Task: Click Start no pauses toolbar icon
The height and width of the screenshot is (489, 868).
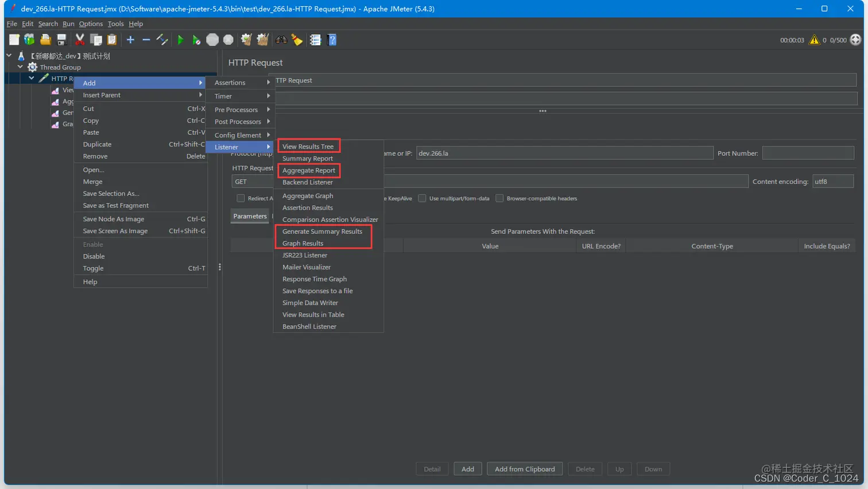Action: [196, 40]
